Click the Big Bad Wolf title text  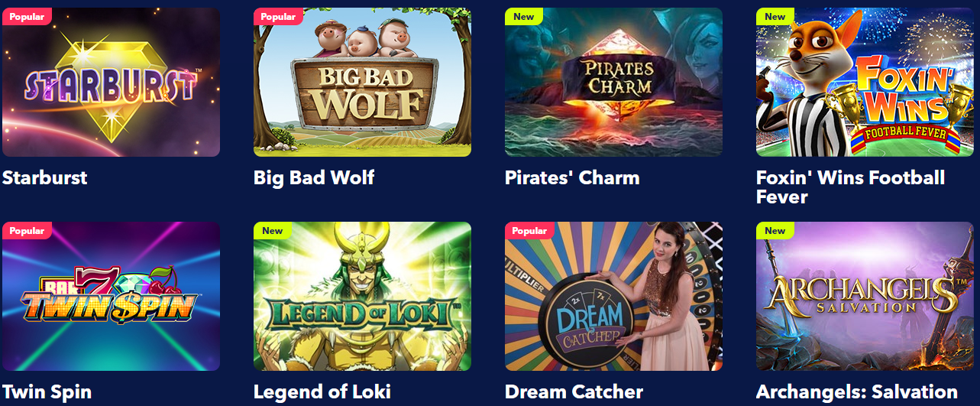(314, 178)
